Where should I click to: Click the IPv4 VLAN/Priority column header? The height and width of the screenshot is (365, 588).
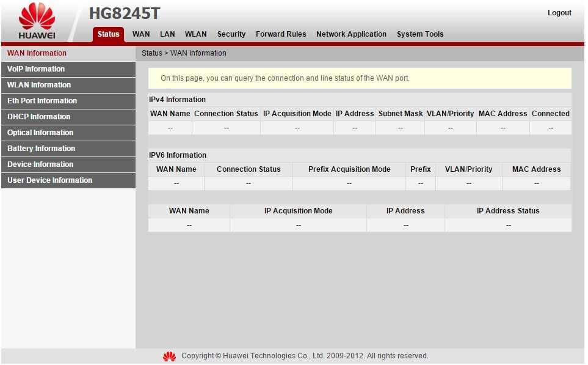click(x=451, y=114)
